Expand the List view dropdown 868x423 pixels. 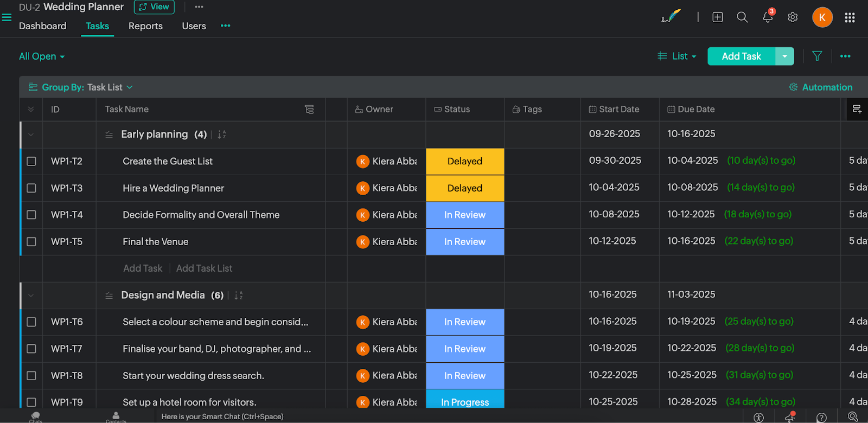[x=677, y=56]
